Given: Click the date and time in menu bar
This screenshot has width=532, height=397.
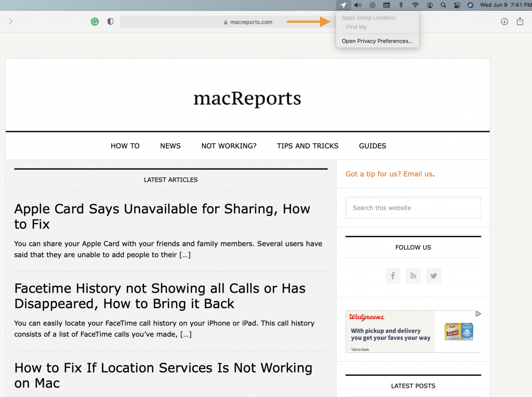Looking at the screenshot, I should tap(506, 5).
